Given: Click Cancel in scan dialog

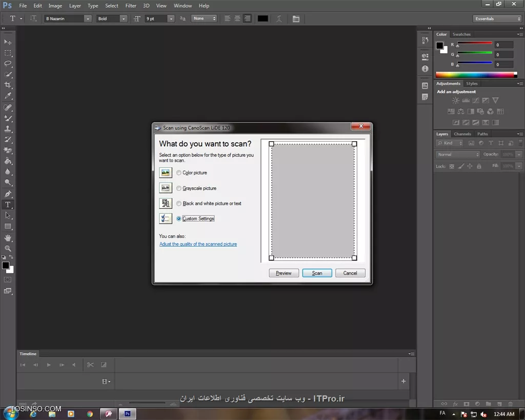Looking at the screenshot, I should click(350, 273).
